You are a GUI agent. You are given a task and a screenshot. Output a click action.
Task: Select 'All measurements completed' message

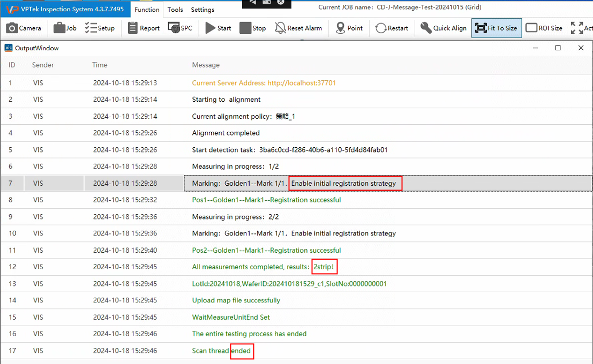[x=263, y=267]
